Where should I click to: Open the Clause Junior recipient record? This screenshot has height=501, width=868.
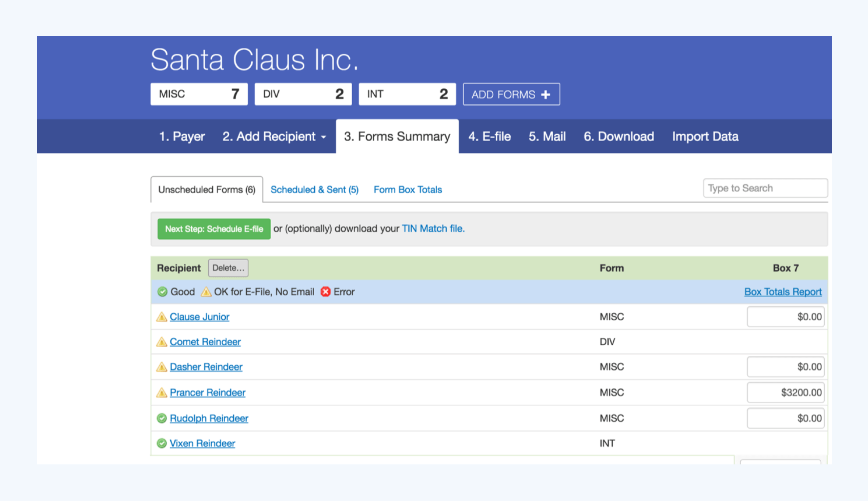tap(199, 316)
